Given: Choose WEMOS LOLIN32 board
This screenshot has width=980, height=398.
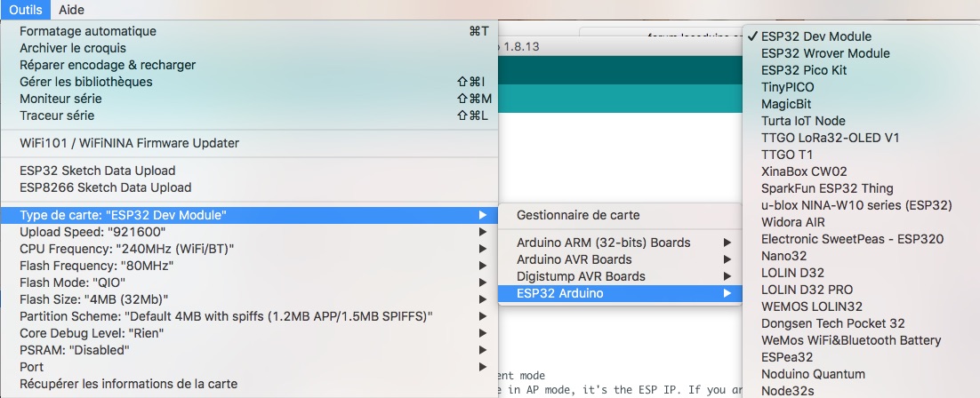Looking at the screenshot, I should point(861,306).
